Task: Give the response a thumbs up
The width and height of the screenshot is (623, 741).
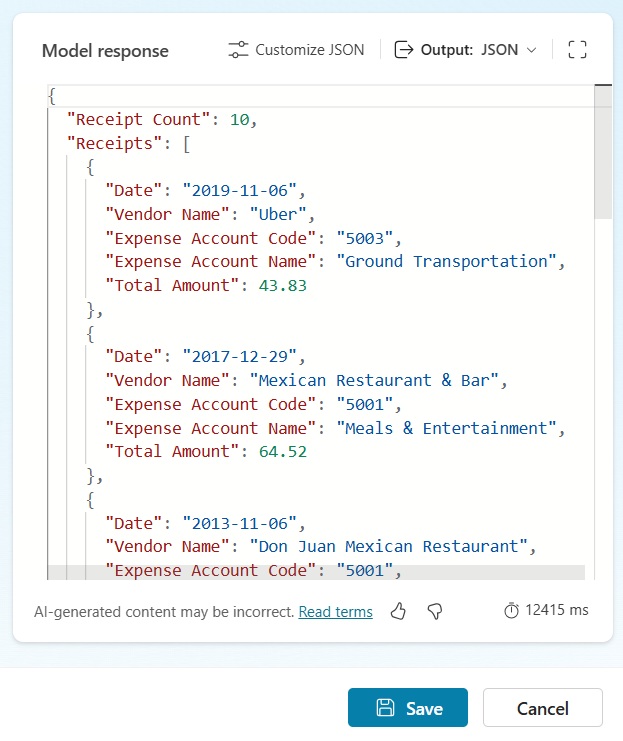Action: (x=398, y=611)
